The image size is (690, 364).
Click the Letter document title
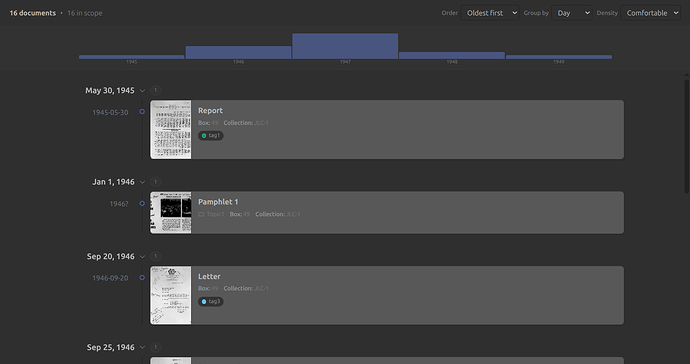[x=209, y=276]
